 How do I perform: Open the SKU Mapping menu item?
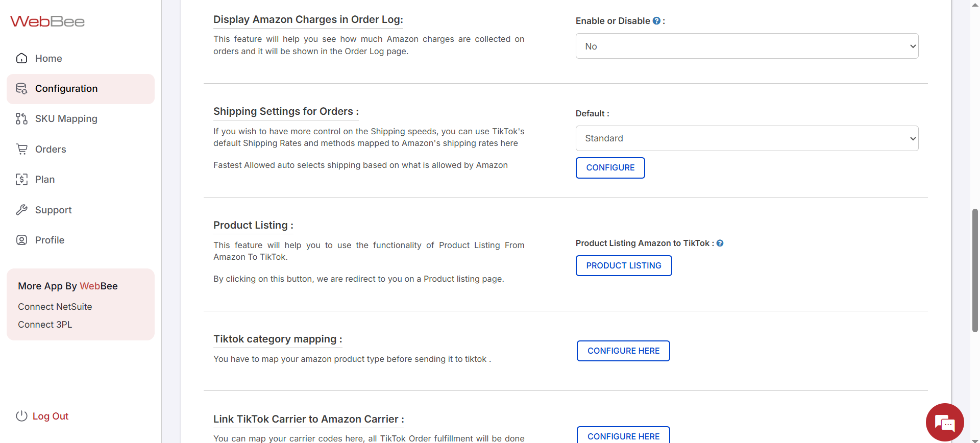66,119
